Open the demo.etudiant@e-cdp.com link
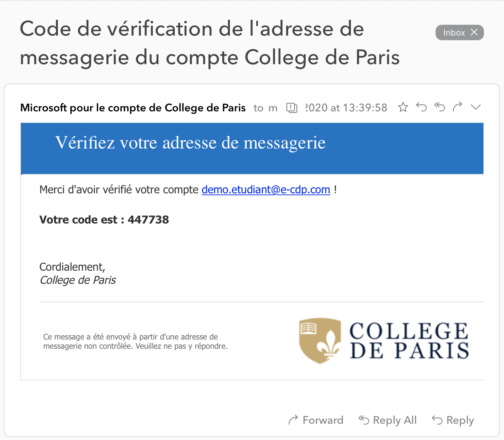The image size is (504, 440). click(266, 189)
